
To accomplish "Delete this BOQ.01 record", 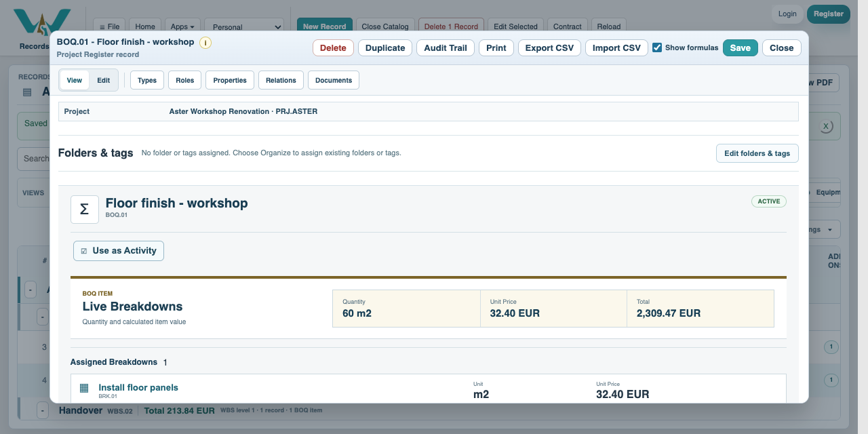I will (x=333, y=47).
